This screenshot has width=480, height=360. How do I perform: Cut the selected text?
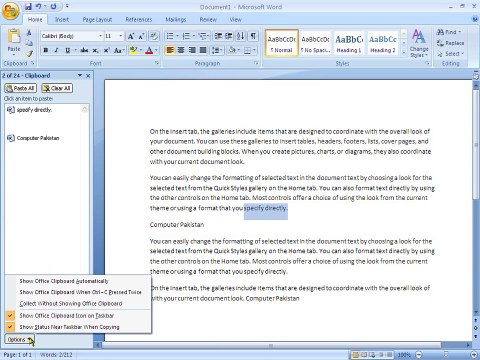[x=29, y=33]
